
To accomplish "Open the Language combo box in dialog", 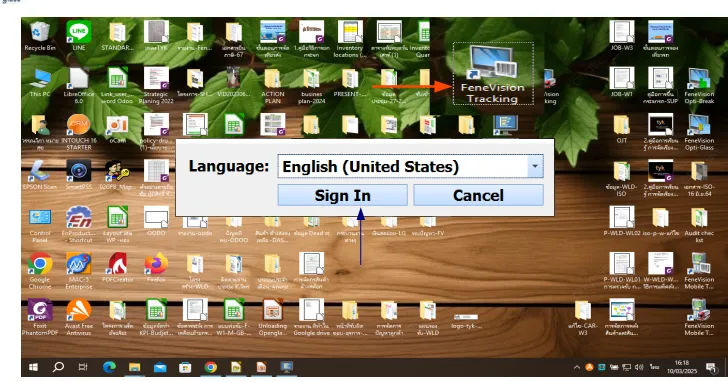I will (x=410, y=166).
